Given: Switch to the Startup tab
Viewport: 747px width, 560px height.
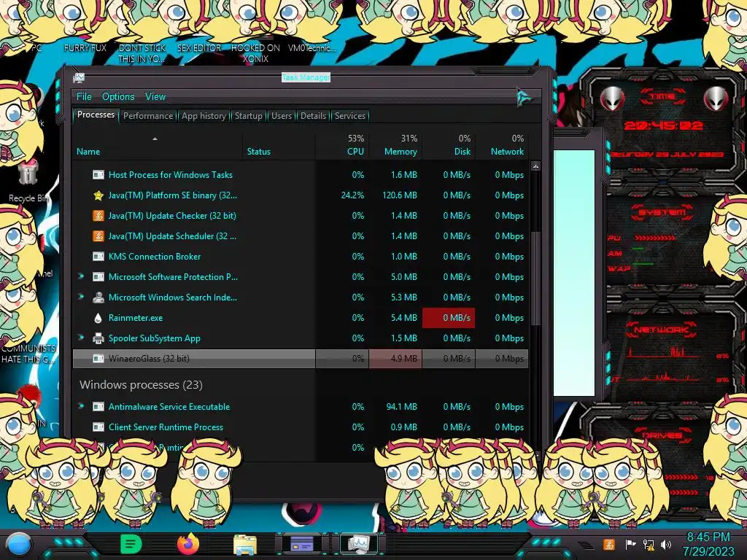Looking at the screenshot, I should point(248,116).
